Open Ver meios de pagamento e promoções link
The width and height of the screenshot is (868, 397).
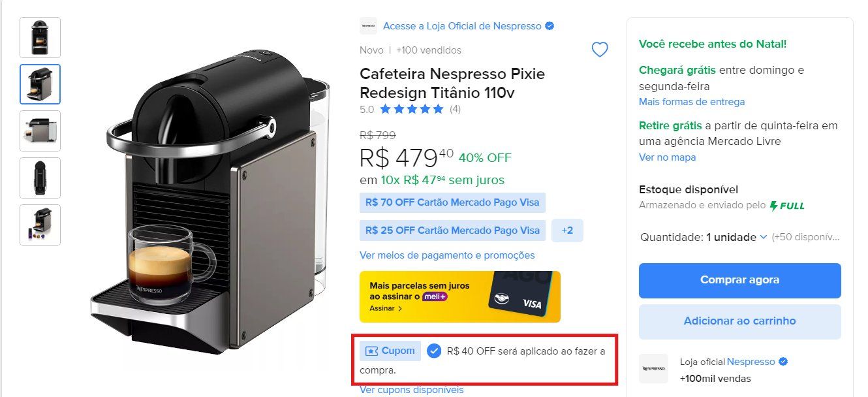(x=447, y=255)
